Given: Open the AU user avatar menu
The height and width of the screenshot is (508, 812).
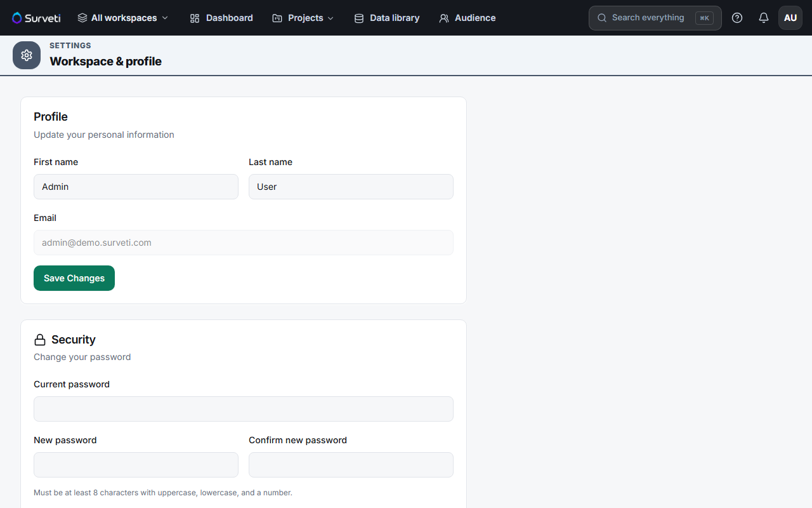Looking at the screenshot, I should pos(790,18).
